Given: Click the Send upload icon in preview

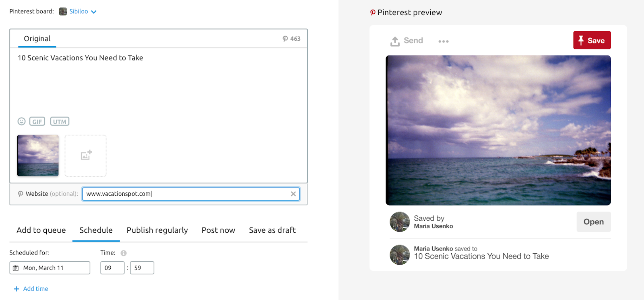Looking at the screenshot, I should [x=395, y=41].
